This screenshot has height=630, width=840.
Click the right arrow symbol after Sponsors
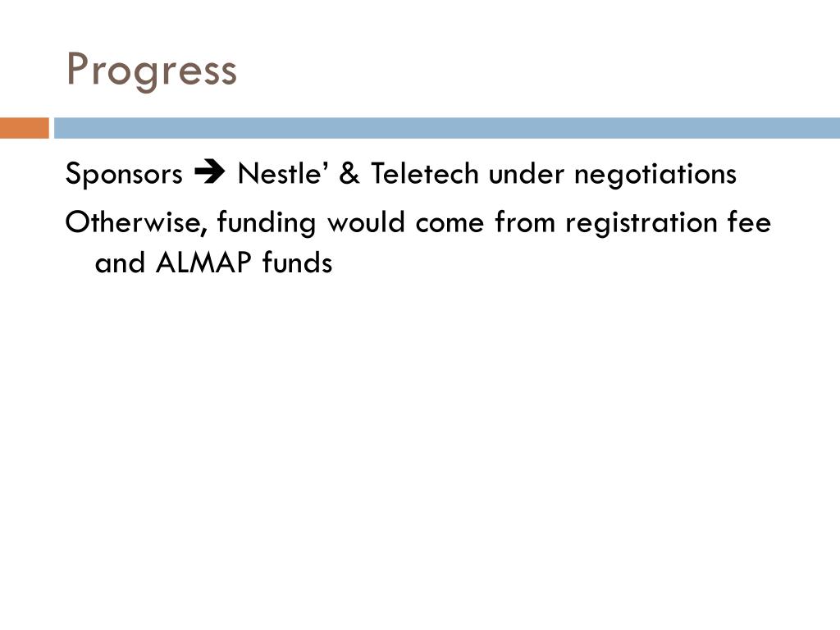click(210, 172)
